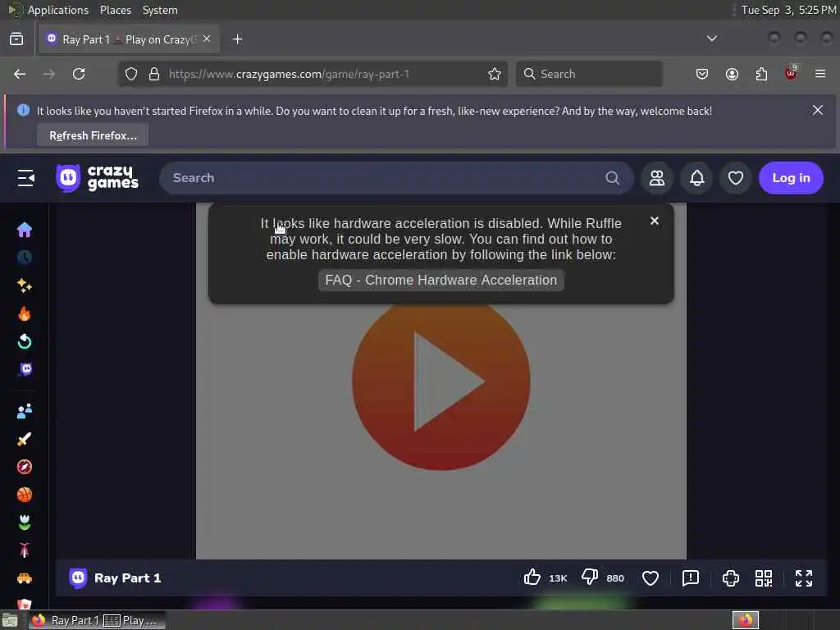The image size is (840, 630).
Task: Open the CrazyGames Home sidebar icon
Action: coord(25,230)
